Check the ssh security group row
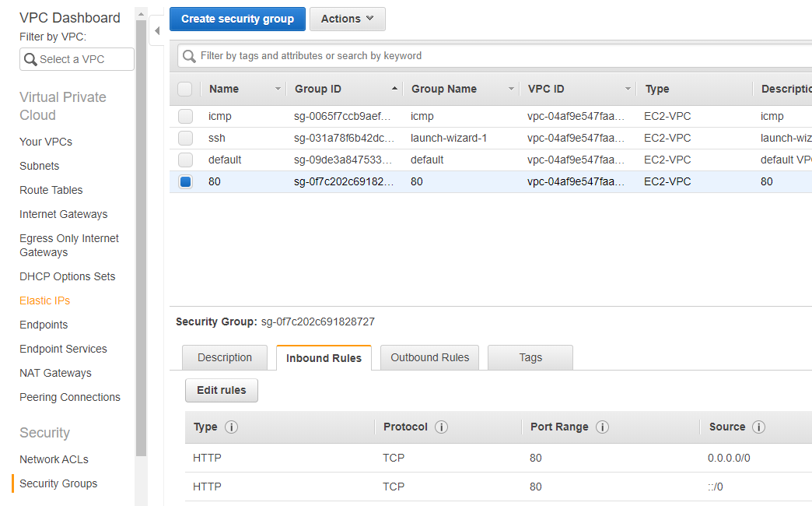The height and width of the screenshot is (506, 812). [x=185, y=138]
